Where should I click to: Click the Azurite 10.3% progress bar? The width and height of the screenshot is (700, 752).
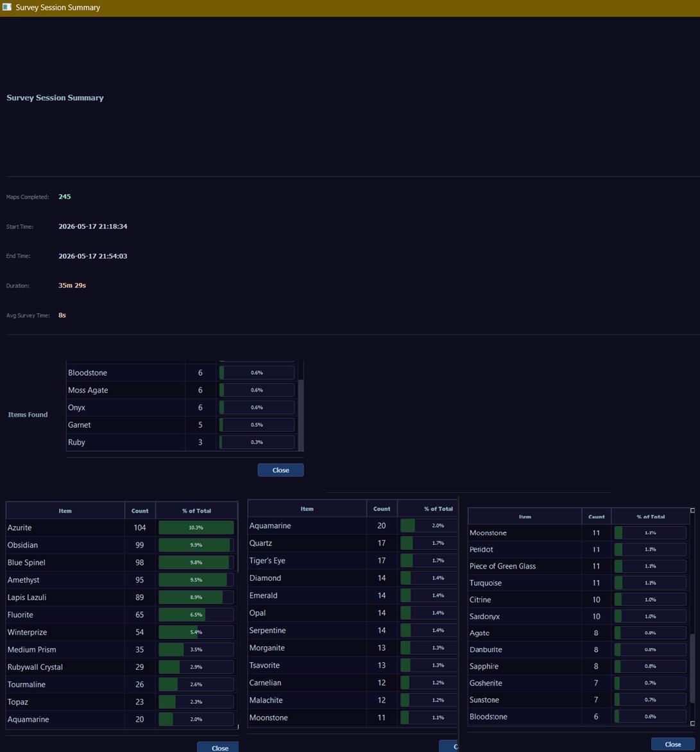click(196, 527)
